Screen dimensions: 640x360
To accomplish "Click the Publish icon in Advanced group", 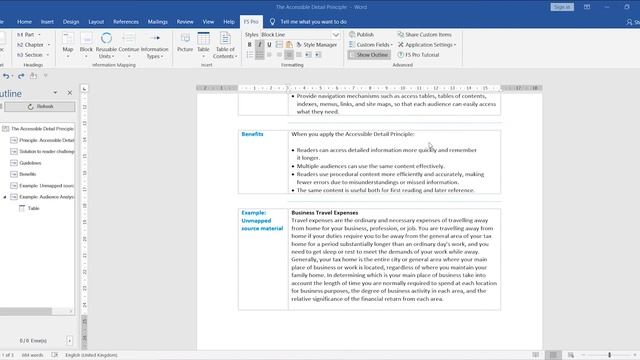I will (352, 35).
